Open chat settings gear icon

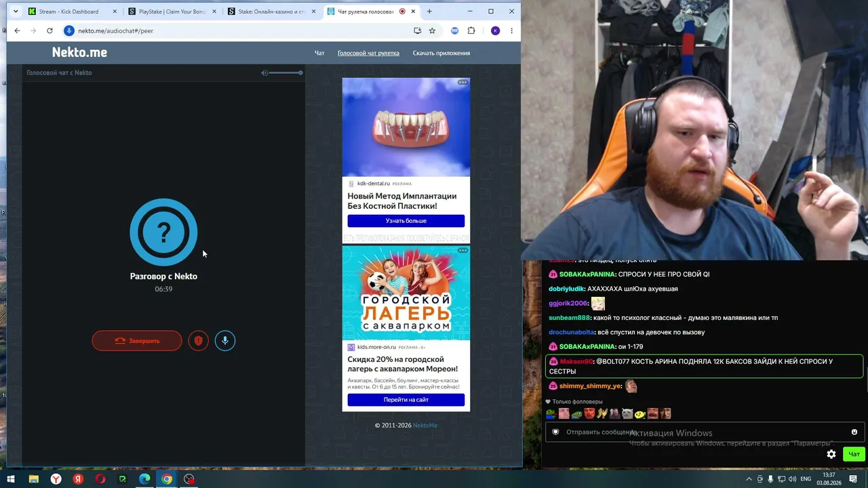(831, 454)
